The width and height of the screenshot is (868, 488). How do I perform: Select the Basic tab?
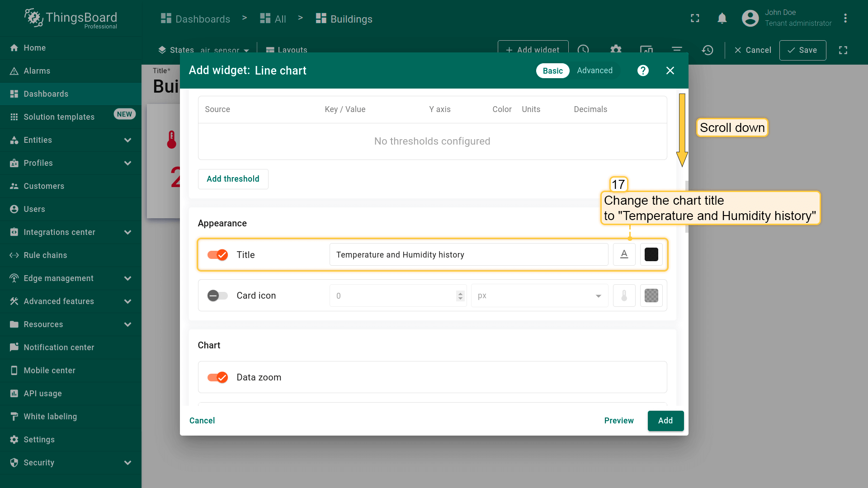(x=552, y=70)
